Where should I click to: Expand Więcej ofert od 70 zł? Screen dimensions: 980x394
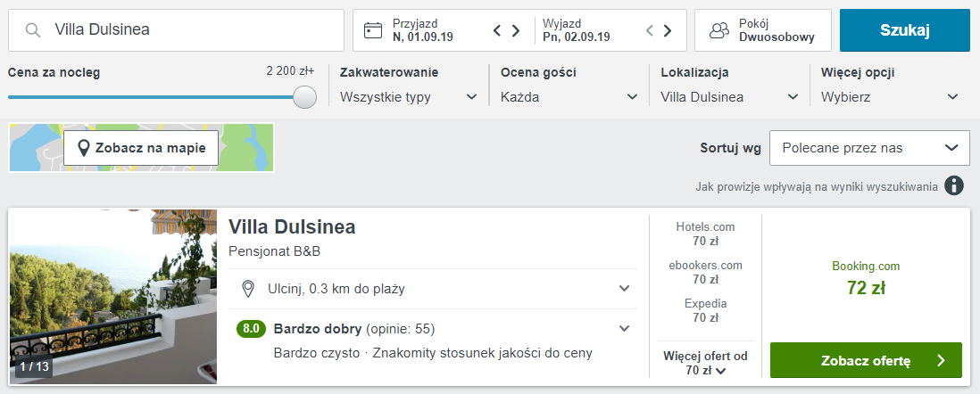(x=706, y=364)
